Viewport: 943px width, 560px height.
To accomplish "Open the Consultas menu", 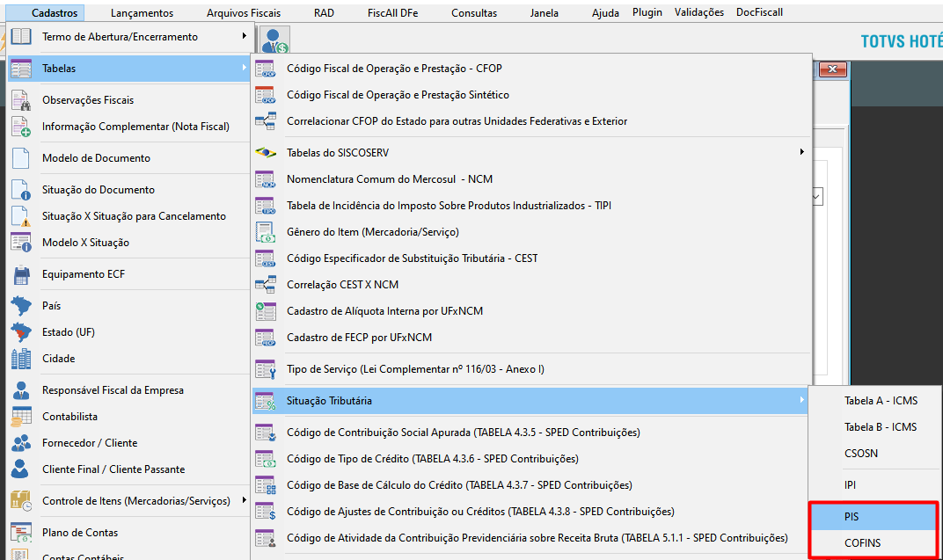I will [474, 12].
